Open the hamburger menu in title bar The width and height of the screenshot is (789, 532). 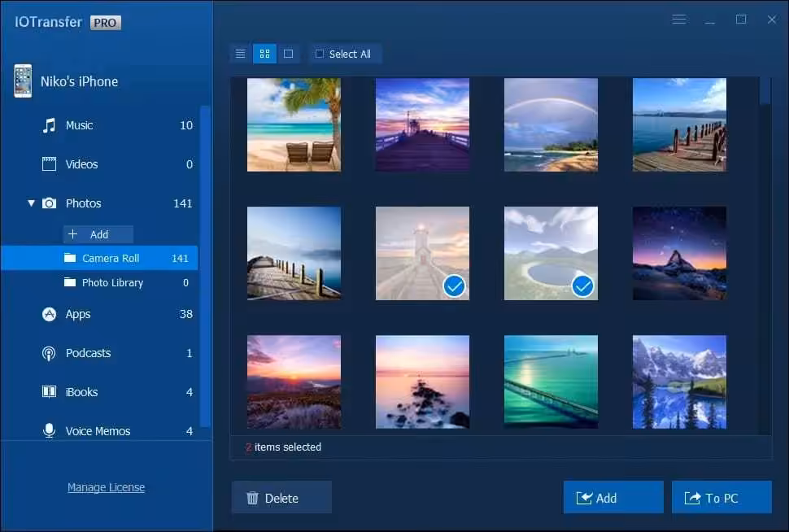(x=679, y=20)
